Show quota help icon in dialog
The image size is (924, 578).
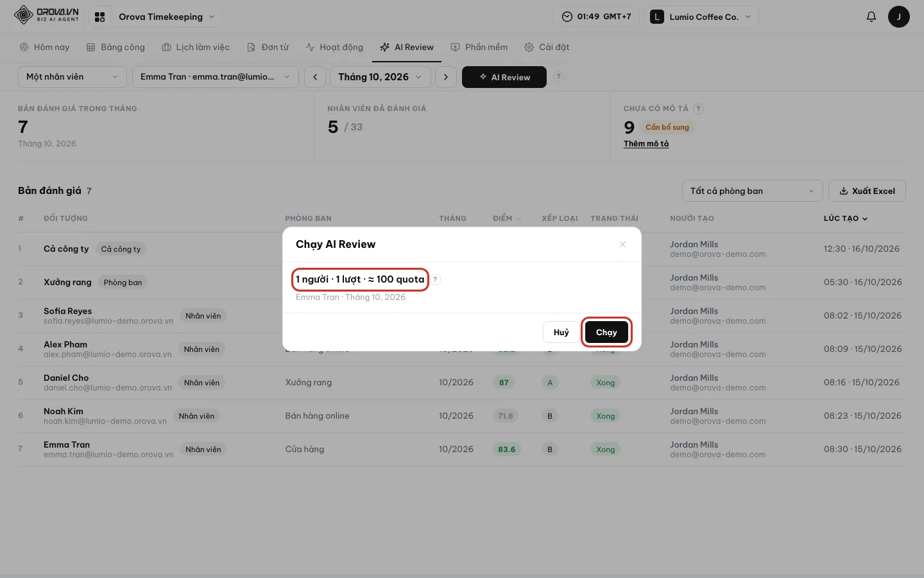(435, 279)
